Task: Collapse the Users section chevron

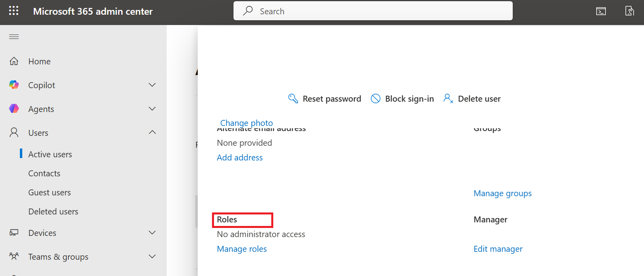Action: tap(152, 132)
